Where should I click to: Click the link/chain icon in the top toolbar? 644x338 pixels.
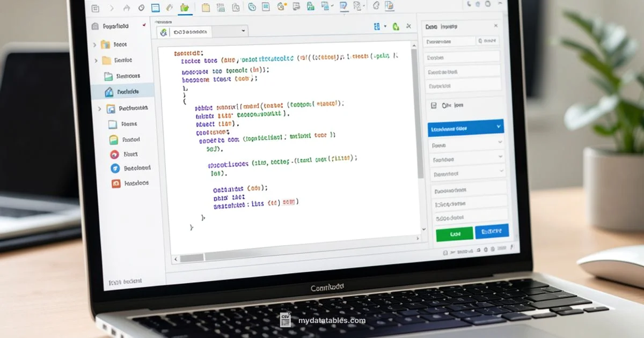[x=251, y=8]
